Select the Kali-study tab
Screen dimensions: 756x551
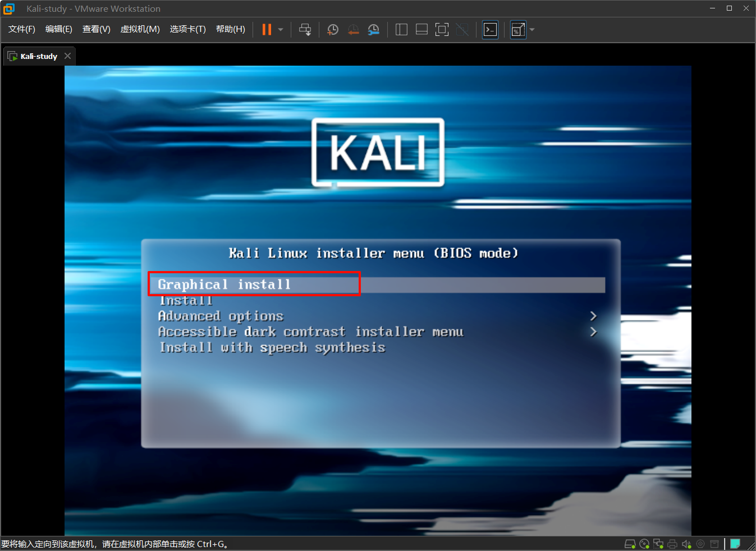pos(37,56)
